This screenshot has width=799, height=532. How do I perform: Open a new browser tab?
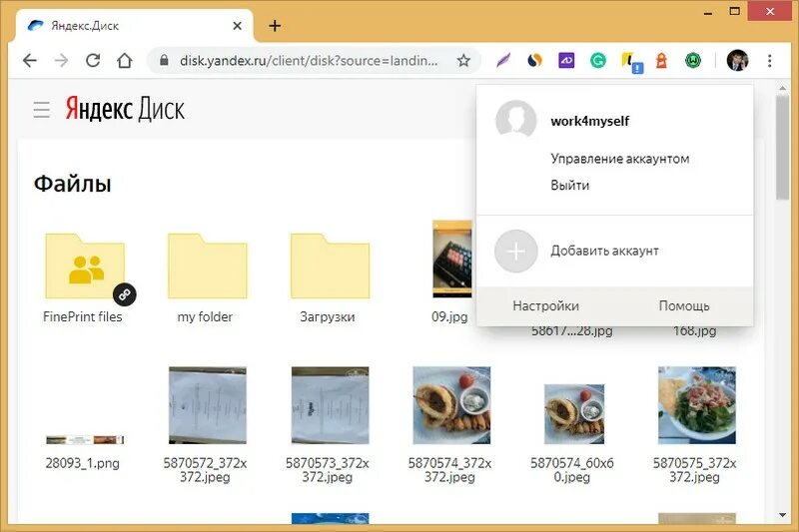click(275, 26)
